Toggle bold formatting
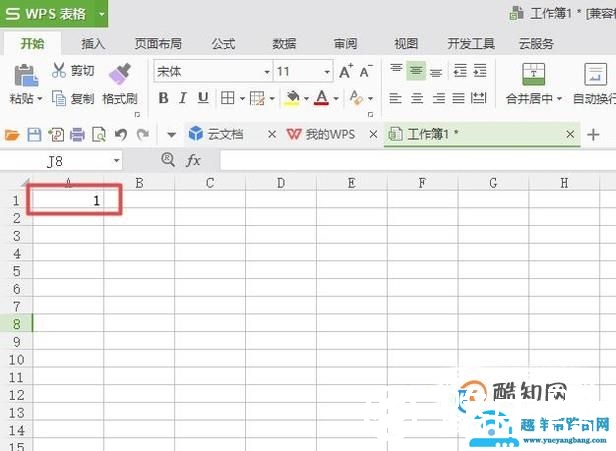This screenshot has height=451, width=616. pyautogui.click(x=163, y=98)
